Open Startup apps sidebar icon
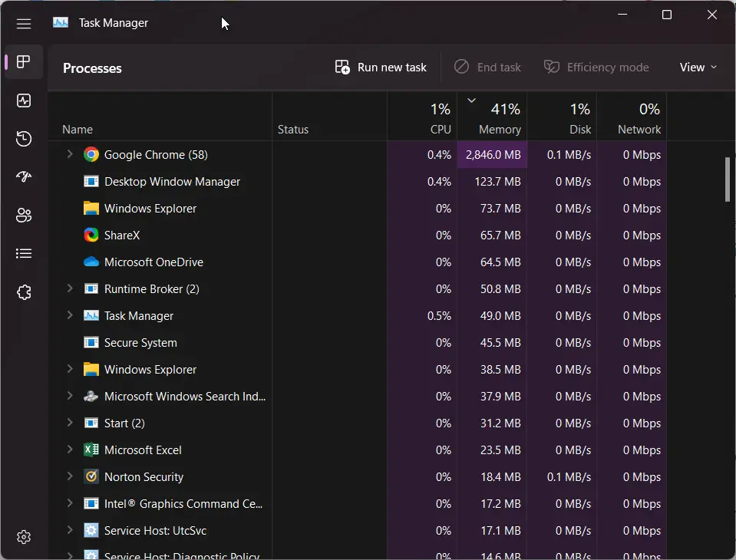This screenshot has width=736, height=560. coord(24,177)
